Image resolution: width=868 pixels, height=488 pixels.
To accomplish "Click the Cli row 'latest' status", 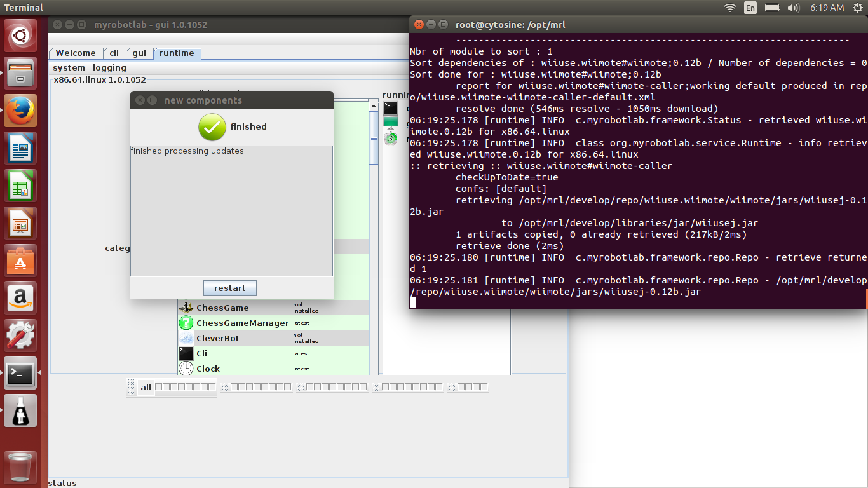I will coord(301,353).
